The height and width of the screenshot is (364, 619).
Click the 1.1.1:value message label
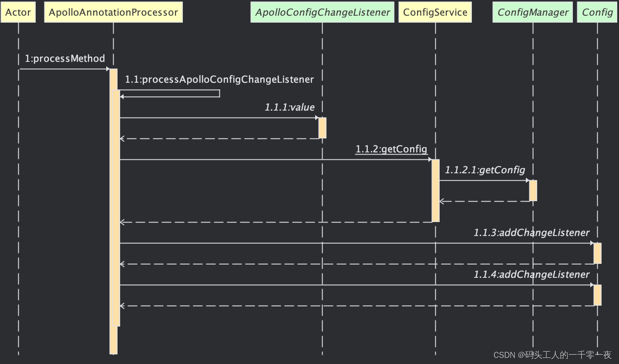(289, 107)
